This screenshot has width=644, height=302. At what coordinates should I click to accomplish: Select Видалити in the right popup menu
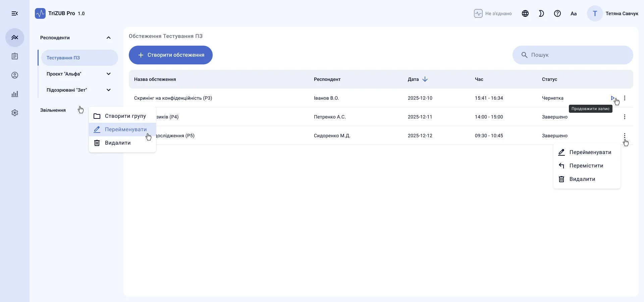587,179
